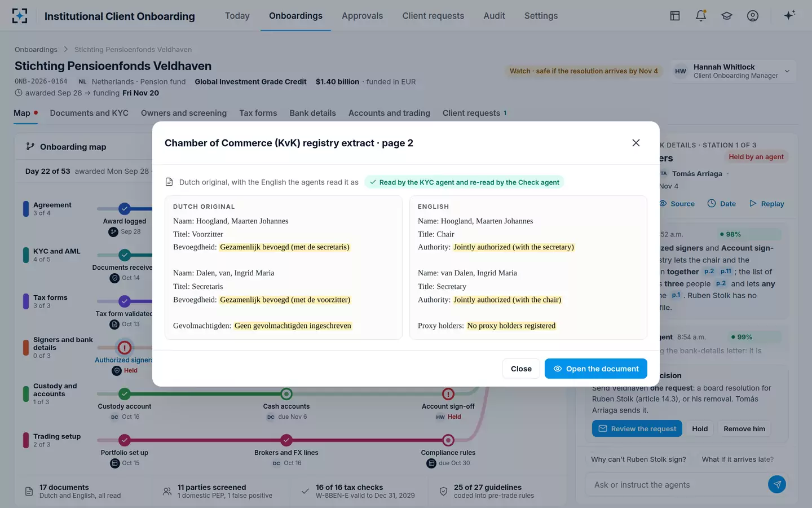Open the graduation cap learning icon

pyautogui.click(x=727, y=16)
